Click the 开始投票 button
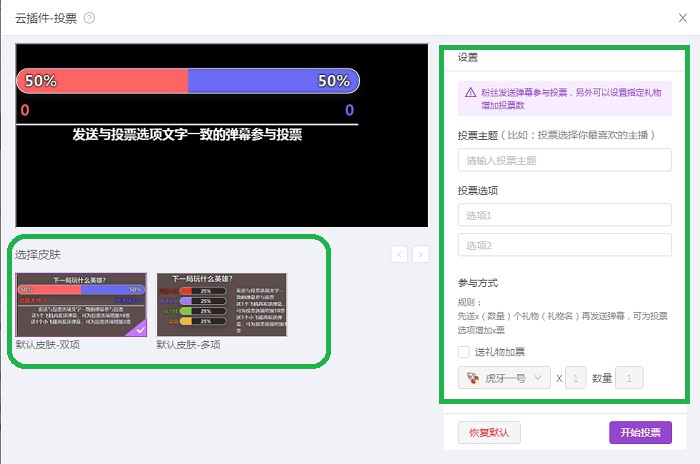 640,432
